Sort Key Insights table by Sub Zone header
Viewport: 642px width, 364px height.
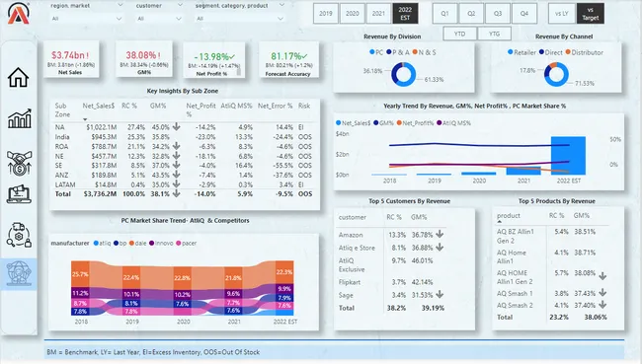(62, 109)
